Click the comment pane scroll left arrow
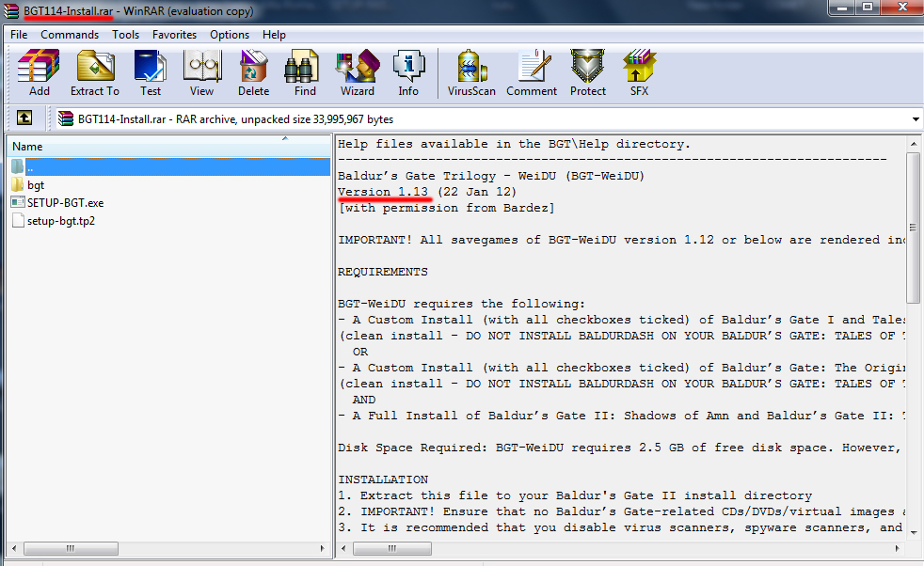 [x=343, y=548]
